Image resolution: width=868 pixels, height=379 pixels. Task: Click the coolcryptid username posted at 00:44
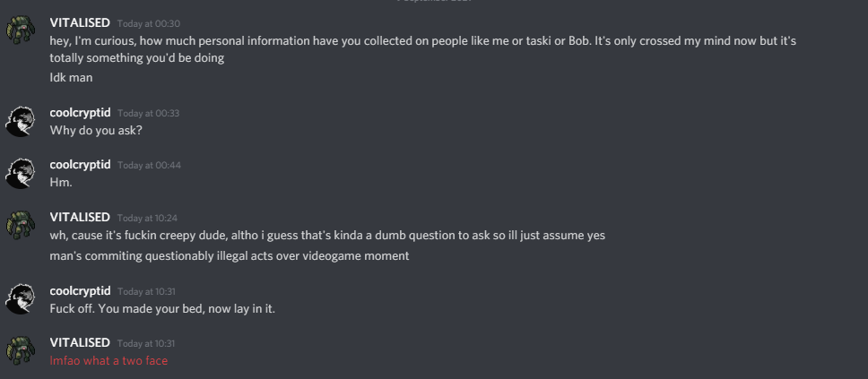click(81, 165)
